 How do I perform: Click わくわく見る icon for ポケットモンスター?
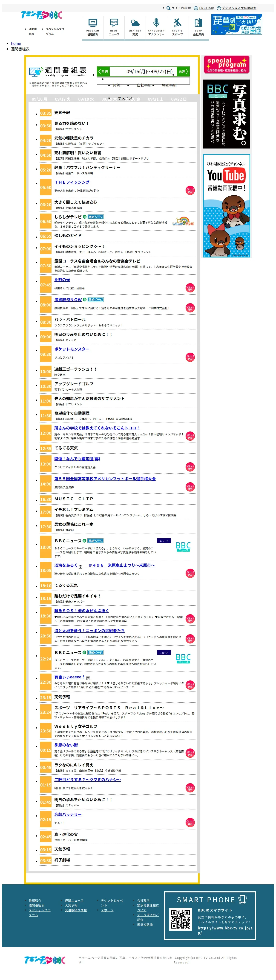(x=190, y=357)
